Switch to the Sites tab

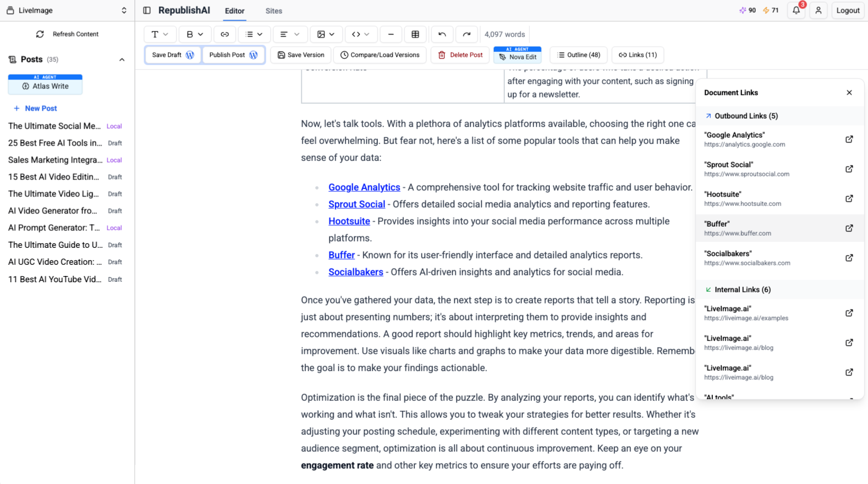[x=274, y=11]
